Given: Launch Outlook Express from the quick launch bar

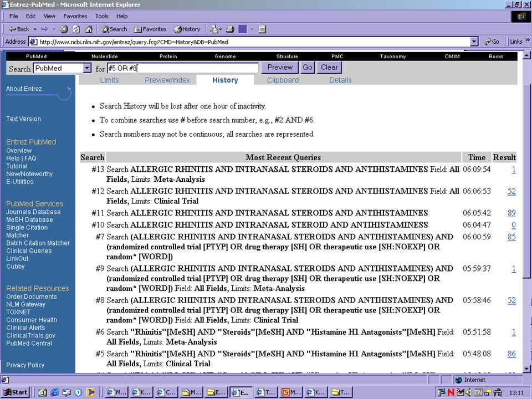Looking at the screenshot, I should (x=66, y=392).
